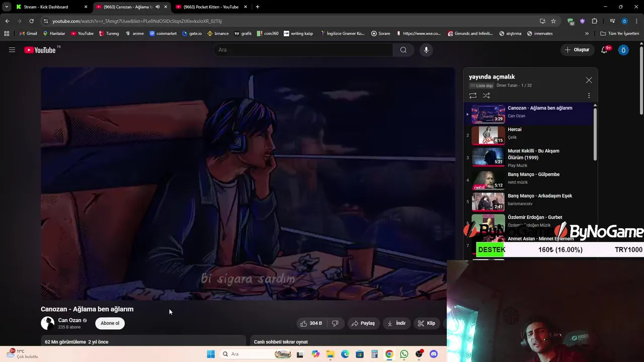The image size is (644, 362).
Task: Open the Gmail bookmark
Action: 28,34
